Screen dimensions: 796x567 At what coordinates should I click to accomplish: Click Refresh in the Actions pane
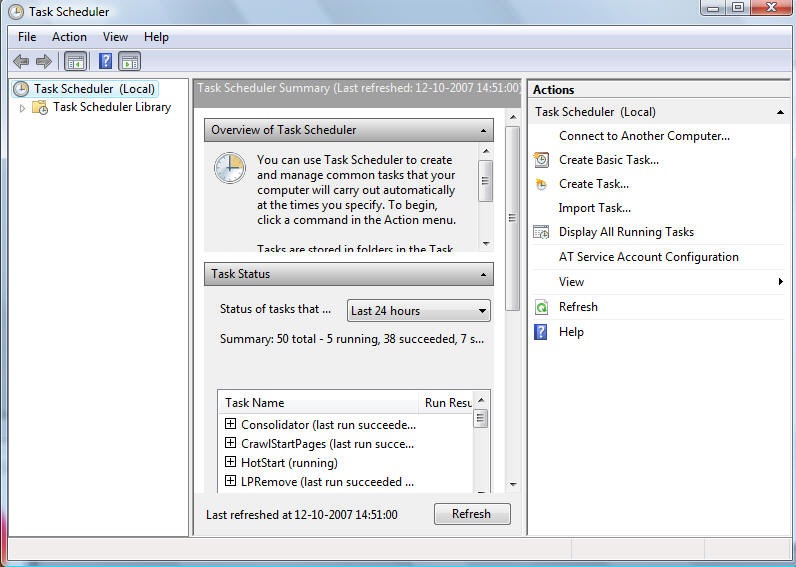point(578,307)
